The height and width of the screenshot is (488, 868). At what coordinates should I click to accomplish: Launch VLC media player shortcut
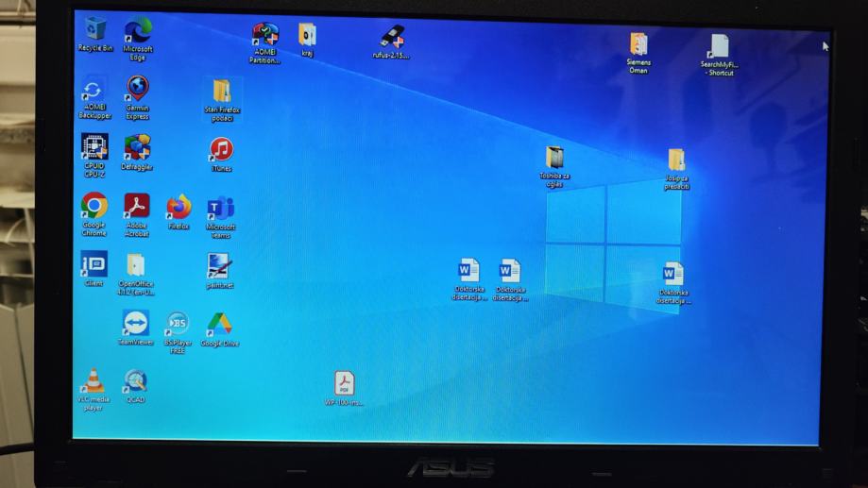click(93, 390)
